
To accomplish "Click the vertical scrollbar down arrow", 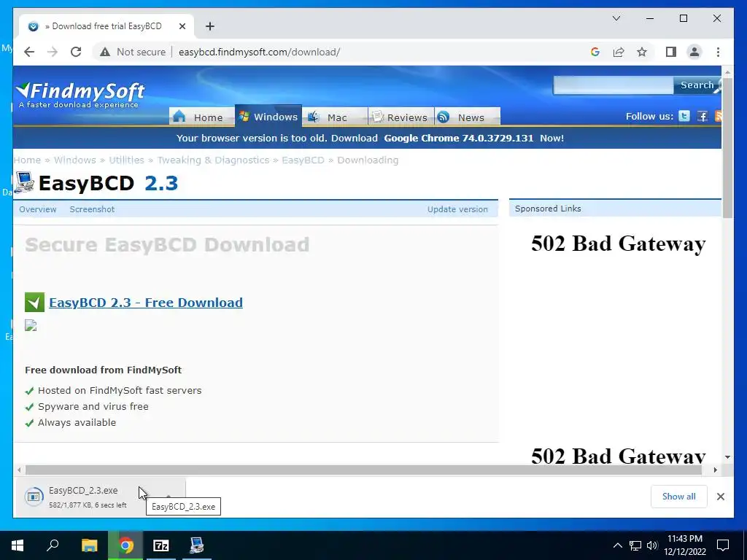I will (727, 457).
